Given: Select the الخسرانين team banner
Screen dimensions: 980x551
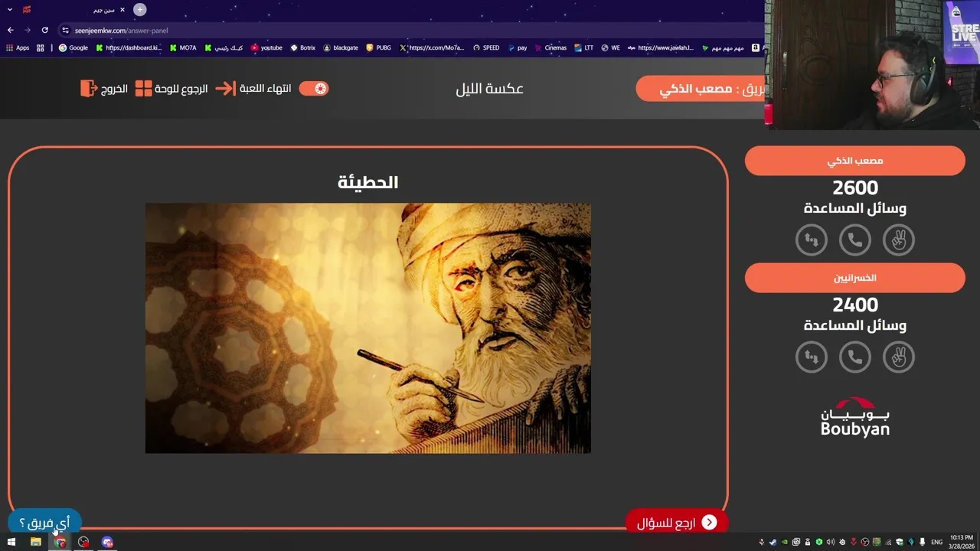Looking at the screenshot, I should coord(855,278).
